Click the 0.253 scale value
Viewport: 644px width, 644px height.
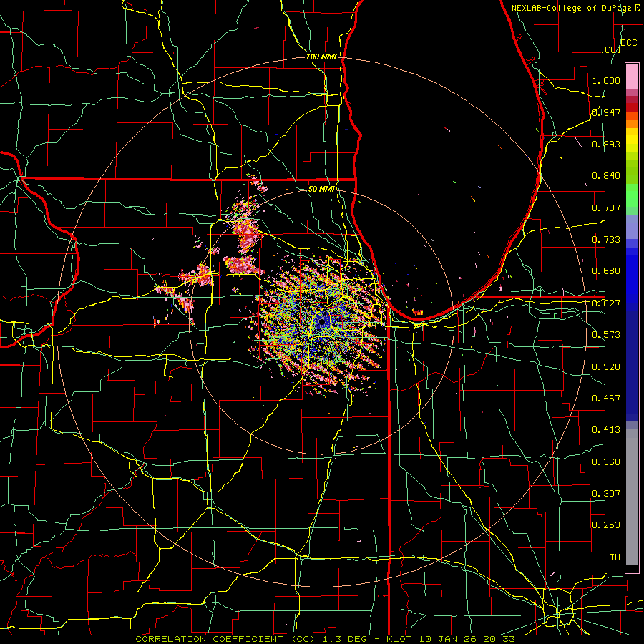tap(606, 525)
